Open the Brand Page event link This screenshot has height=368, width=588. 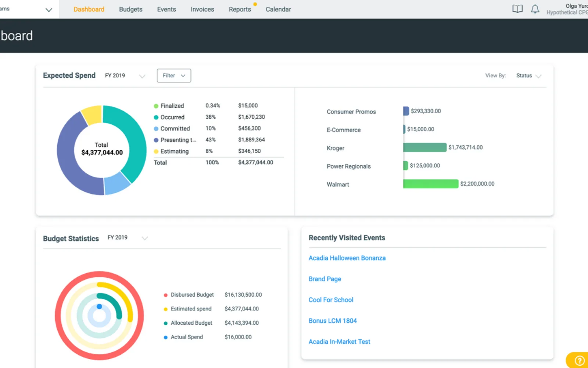[x=325, y=279]
